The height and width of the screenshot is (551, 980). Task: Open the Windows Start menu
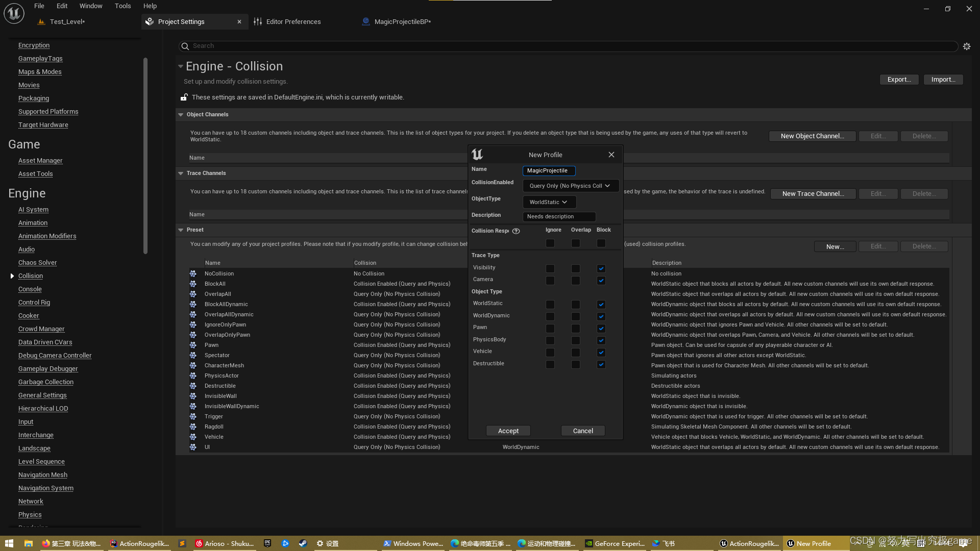point(9,543)
